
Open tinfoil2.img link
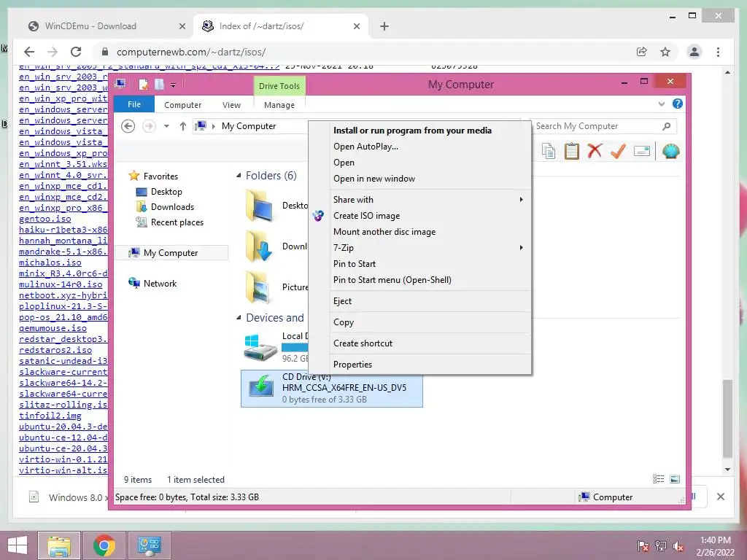click(x=50, y=416)
